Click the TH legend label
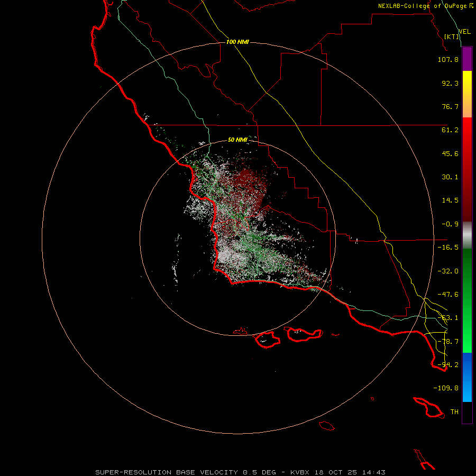Viewport: 476px width, 476px height. tap(454, 412)
